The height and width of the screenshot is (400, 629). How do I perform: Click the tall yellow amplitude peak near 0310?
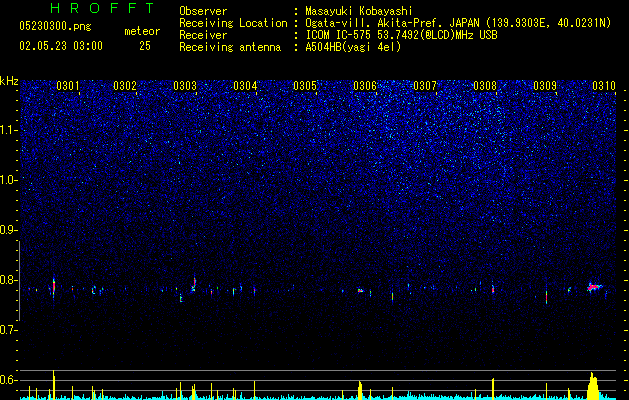pos(593,386)
